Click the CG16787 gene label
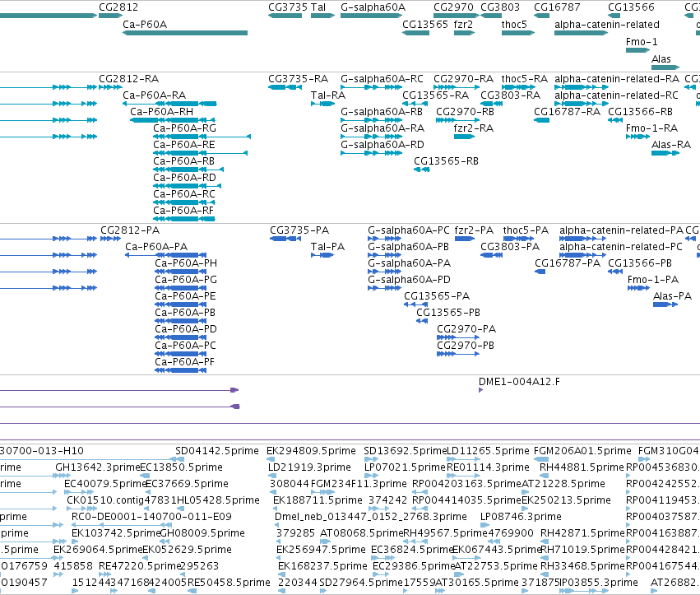This screenshot has width=700, height=595. pyautogui.click(x=557, y=7)
